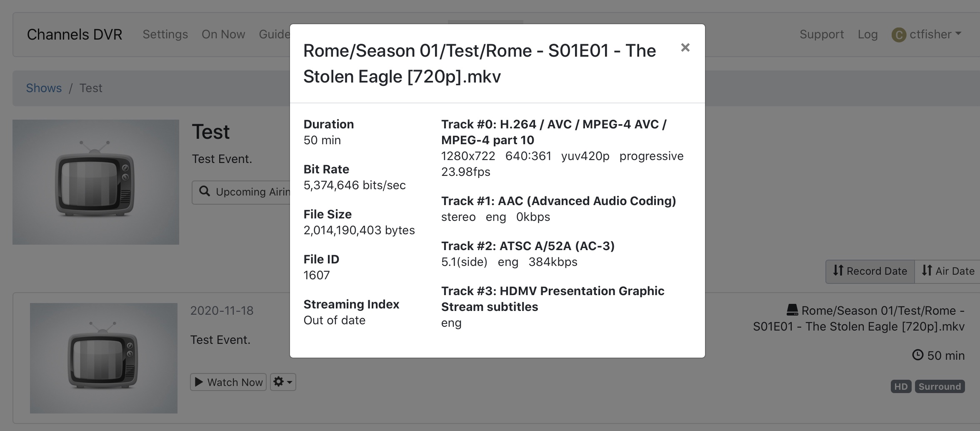Image resolution: width=980 pixels, height=431 pixels.
Task: Open the Settings page
Action: [165, 34]
